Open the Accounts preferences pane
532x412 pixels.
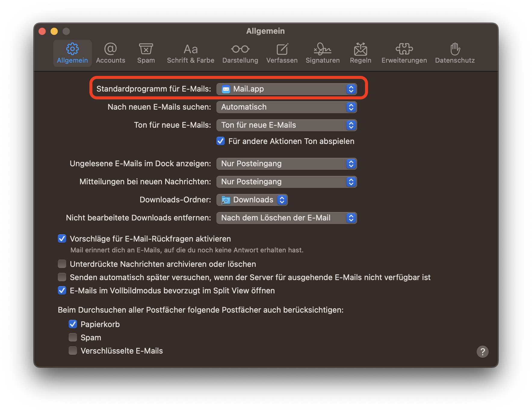point(110,53)
